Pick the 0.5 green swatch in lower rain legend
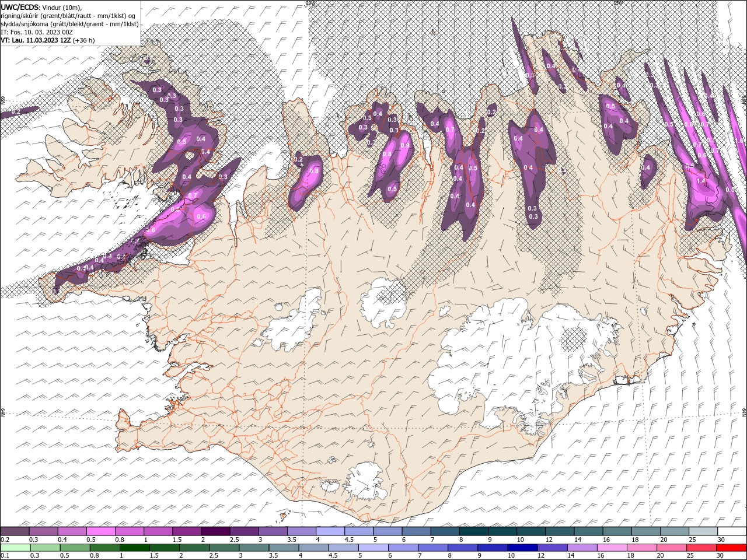The width and height of the screenshot is (747, 560). coord(74,548)
